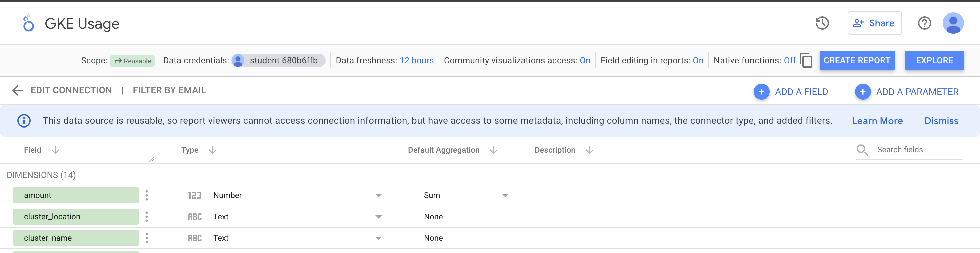Click the DIMENSIONS (14) section label

coord(41,175)
